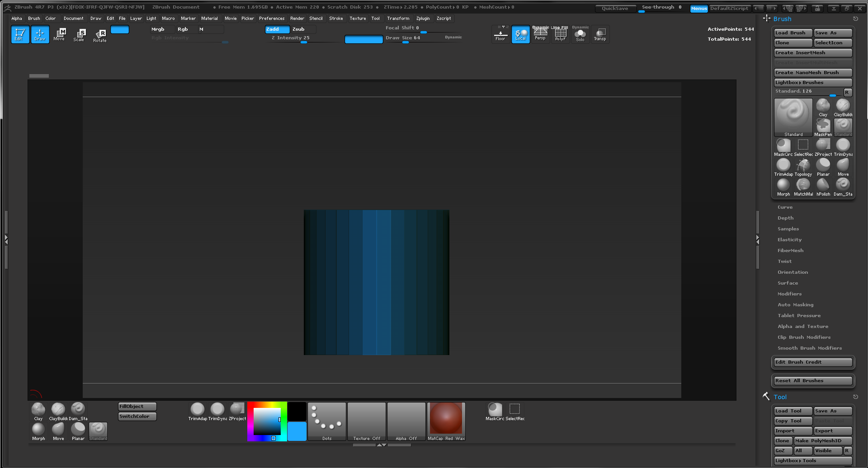Image resolution: width=868 pixels, height=468 pixels.
Task: Click the Reset All Brushes button
Action: tap(812, 381)
